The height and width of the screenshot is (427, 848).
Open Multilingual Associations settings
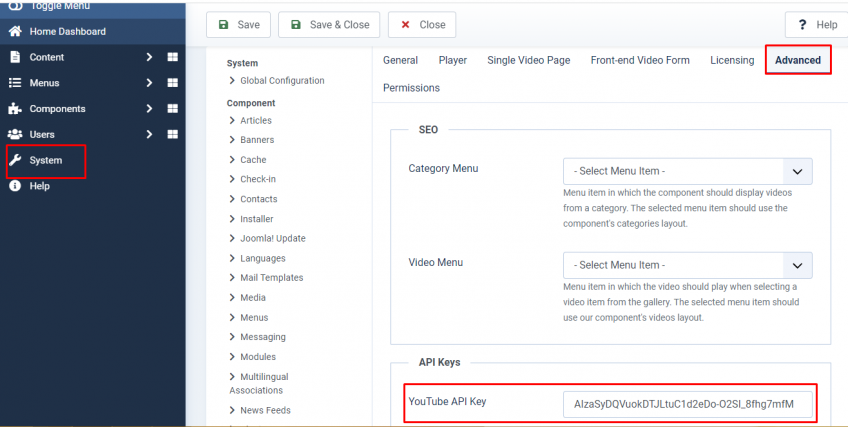259,383
